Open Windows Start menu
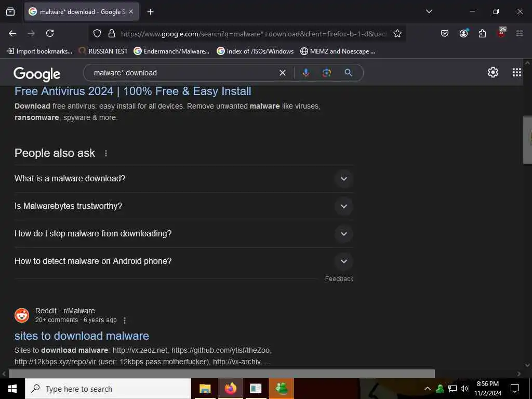The width and height of the screenshot is (532, 399). pyautogui.click(x=12, y=389)
